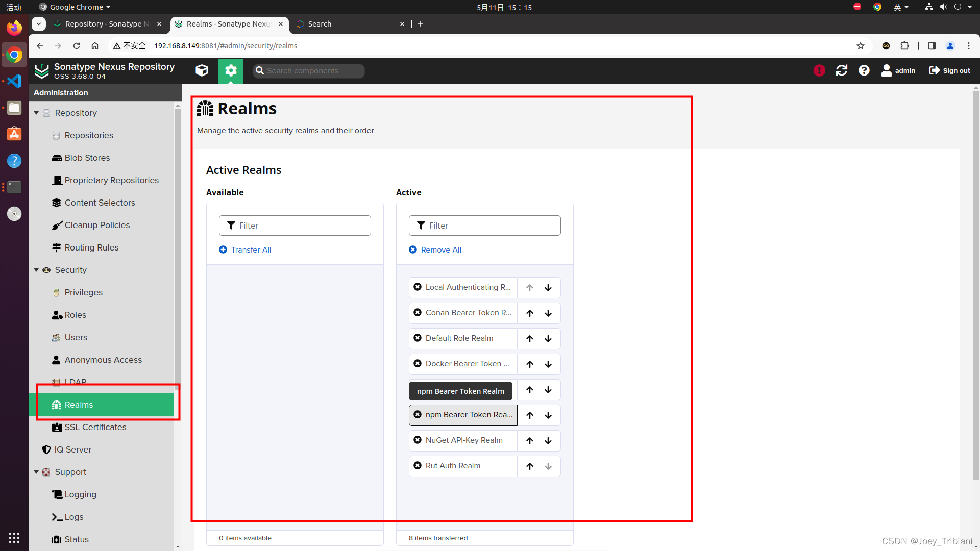Open Logs in sidebar
The height and width of the screenshot is (551, 980).
[x=73, y=517]
